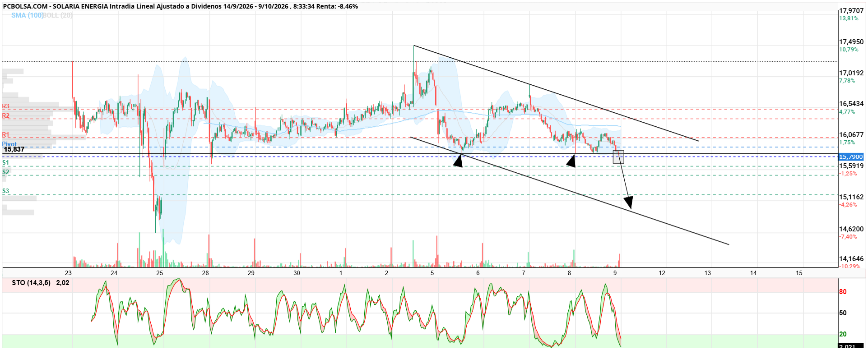Viewport: 868px width, 350px height.
Task: Click the S1 support level label
Action: (x=5, y=163)
